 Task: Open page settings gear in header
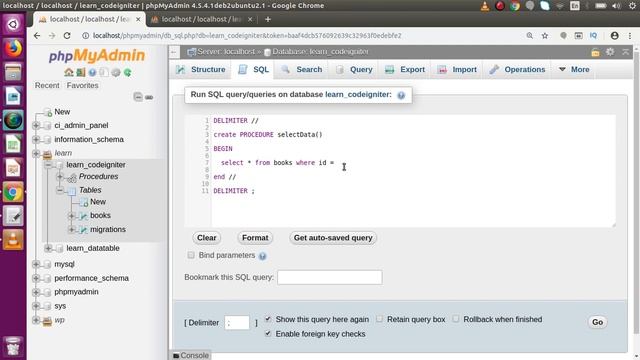pyautogui.click(x=610, y=52)
